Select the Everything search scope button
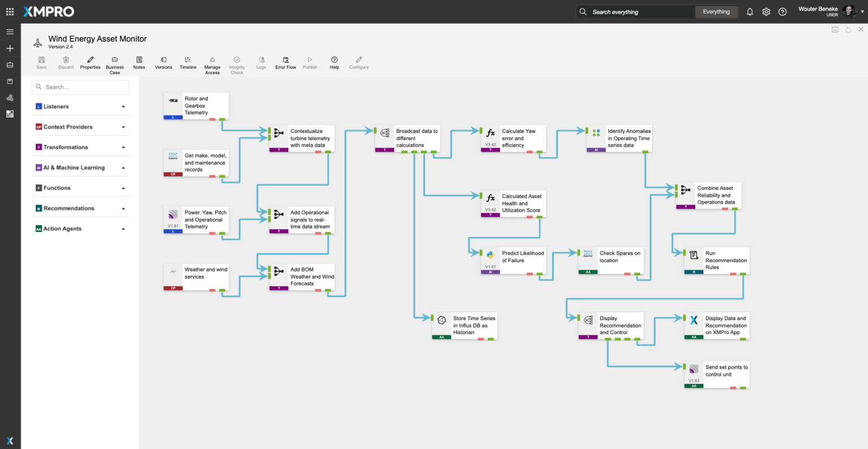Screen dimensions: 868x449 point(716,12)
